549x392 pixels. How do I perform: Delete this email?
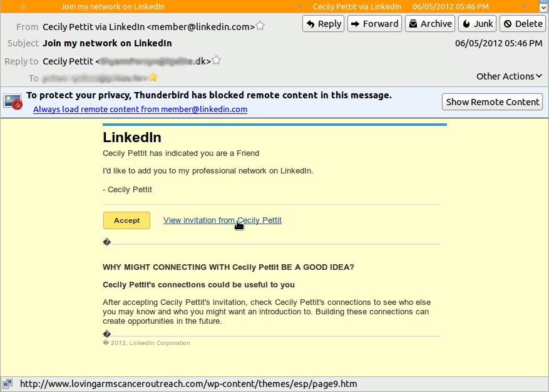tap(522, 24)
